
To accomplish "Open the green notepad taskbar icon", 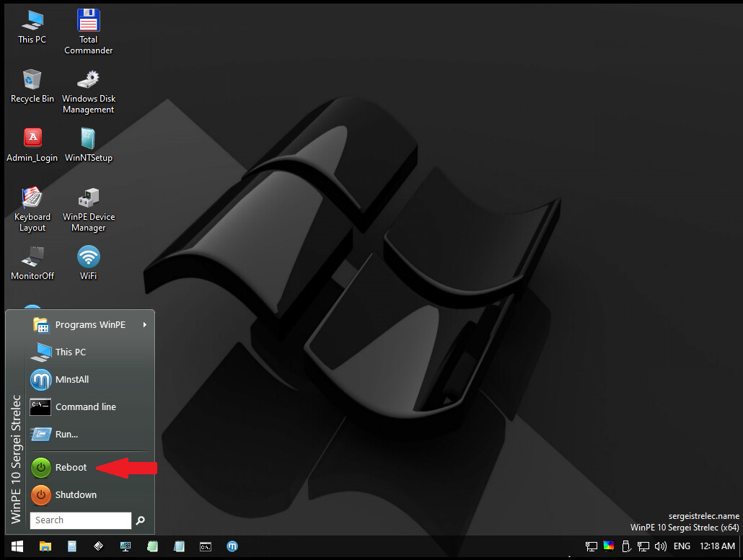I will point(152,546).
